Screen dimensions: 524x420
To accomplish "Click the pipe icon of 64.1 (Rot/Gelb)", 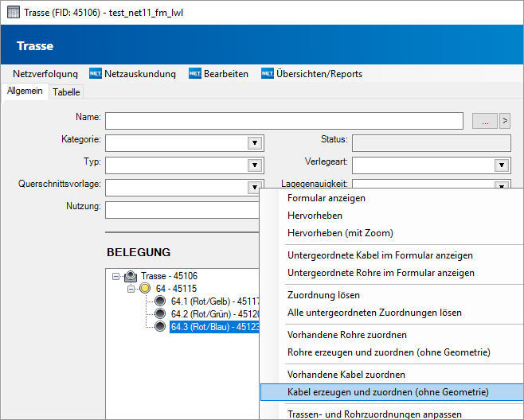I will click(160, 301).
